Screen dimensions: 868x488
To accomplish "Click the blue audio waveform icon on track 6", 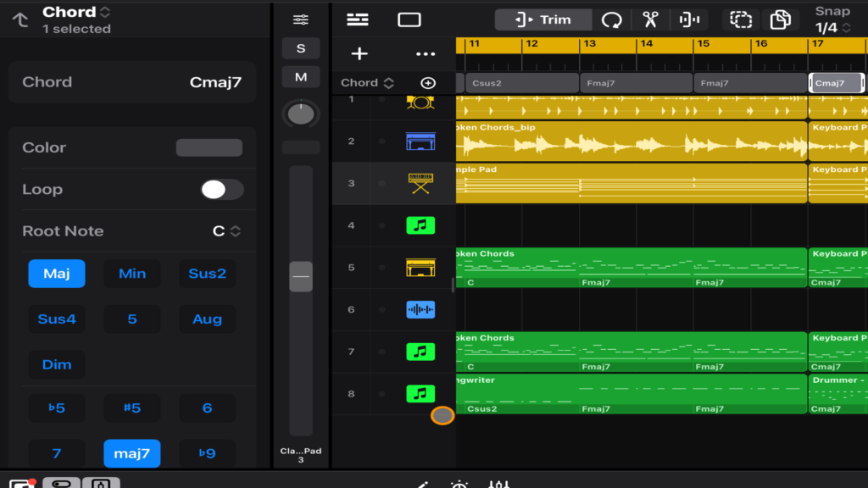I will coord(420,310).
